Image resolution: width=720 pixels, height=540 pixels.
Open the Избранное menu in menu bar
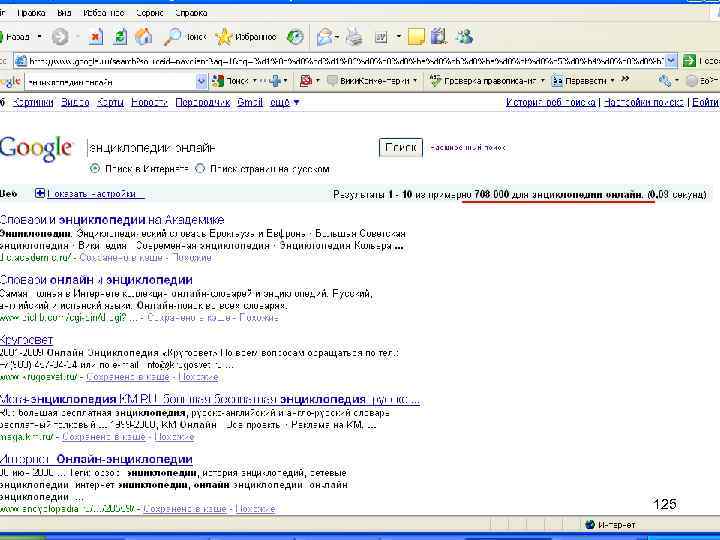coord(103,13)
